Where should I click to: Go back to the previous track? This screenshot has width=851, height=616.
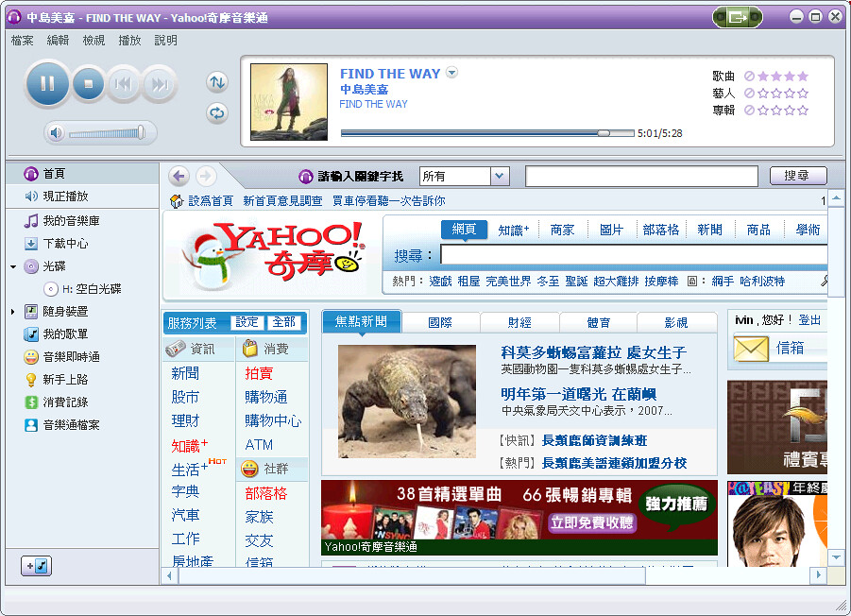click(x=123, y=85)
